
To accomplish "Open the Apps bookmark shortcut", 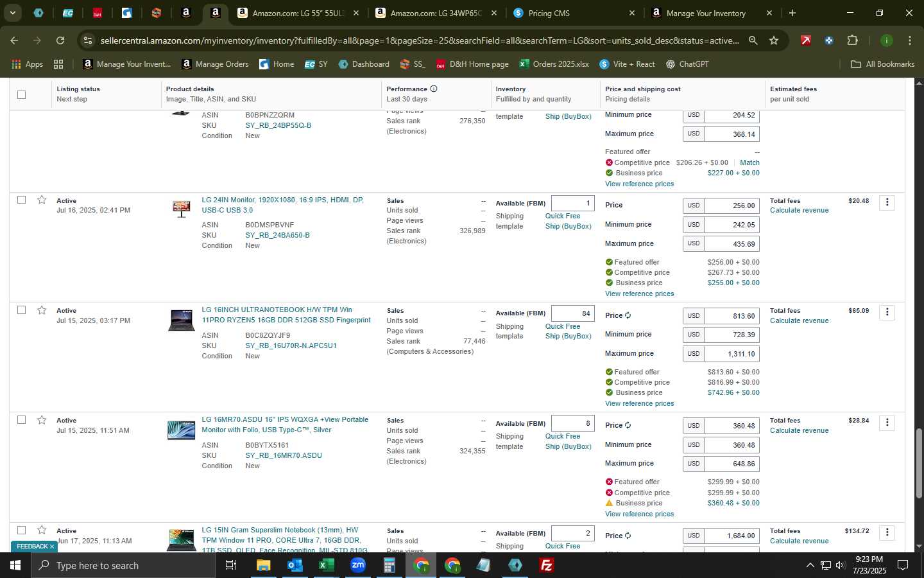I will 28,64.
